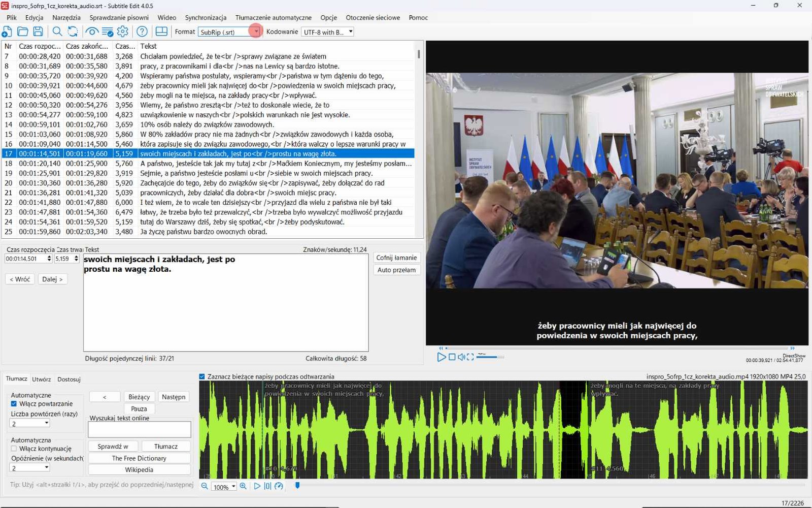
Task: Center waveform on current position icon
Action: tap(267, 486)
